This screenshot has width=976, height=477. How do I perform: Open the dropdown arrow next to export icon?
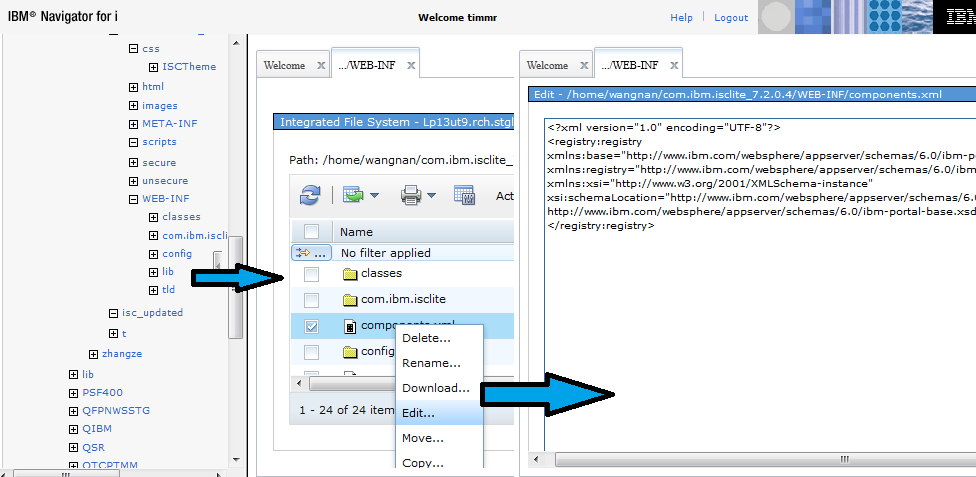(x=374, y=196)
